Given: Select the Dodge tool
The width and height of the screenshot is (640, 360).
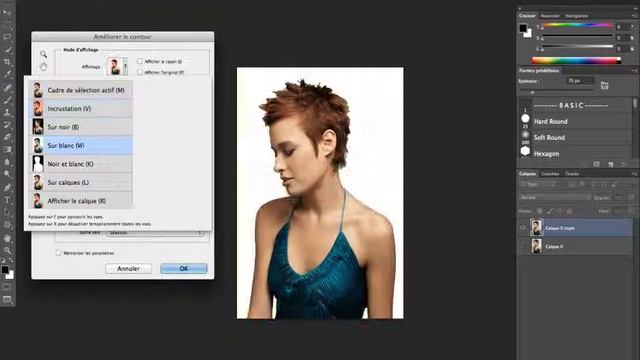Looking at the screenshot, I should [x=7, y=174].
